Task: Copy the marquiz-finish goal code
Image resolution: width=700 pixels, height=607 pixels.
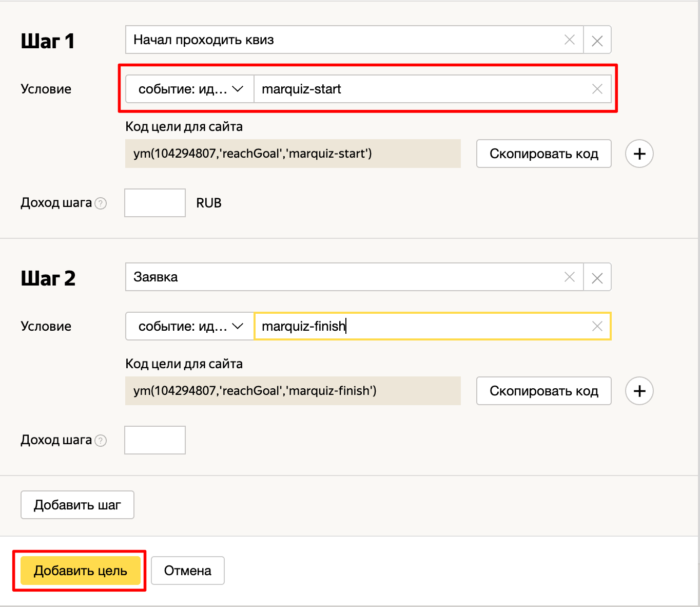Action: pyautogui.click(x=543, y=391)
